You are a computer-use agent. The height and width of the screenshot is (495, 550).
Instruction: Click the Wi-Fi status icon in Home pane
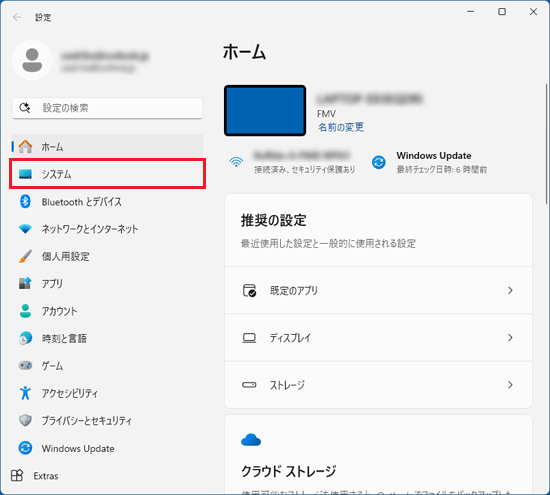tap(236, 162)
